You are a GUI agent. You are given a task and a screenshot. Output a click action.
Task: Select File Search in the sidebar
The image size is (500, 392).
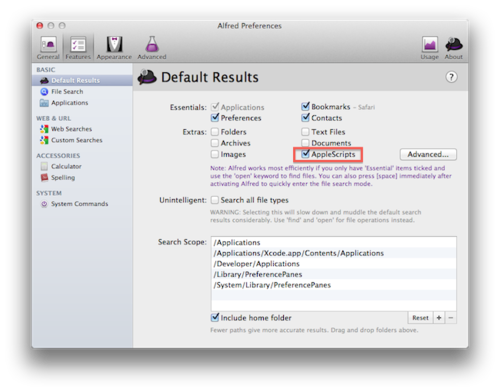point(67,92)
